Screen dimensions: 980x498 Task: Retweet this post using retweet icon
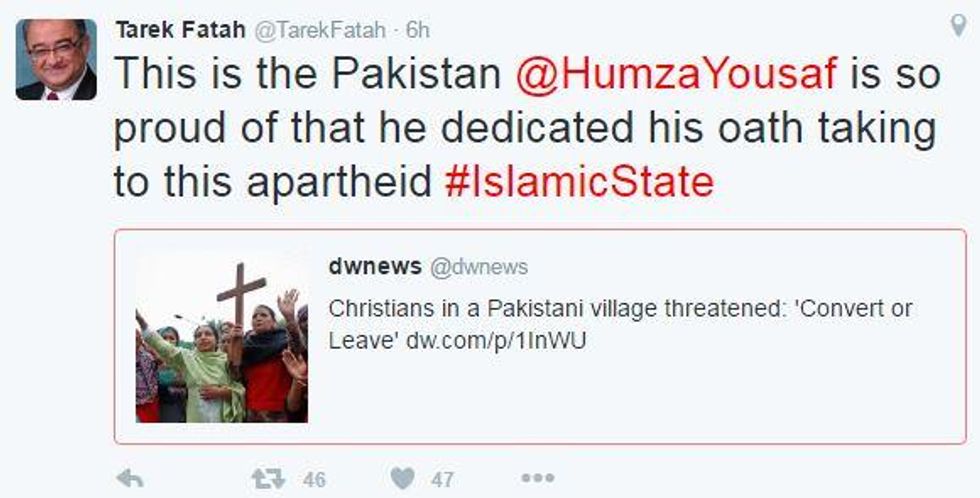[268, 479]
